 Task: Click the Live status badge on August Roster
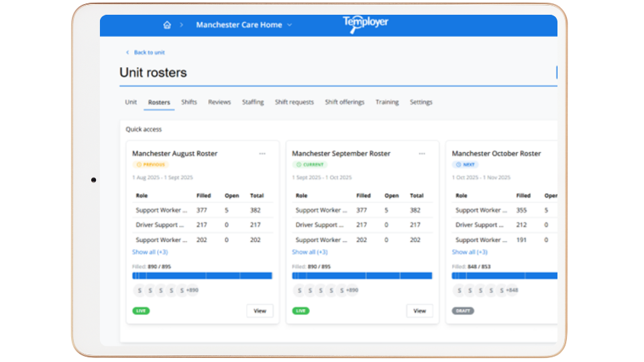141,311
